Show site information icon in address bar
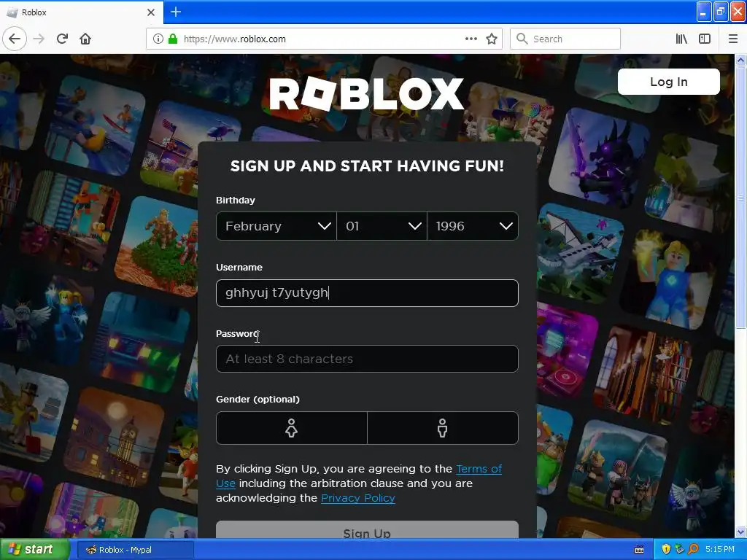This screenshot has width=747, height=560. click(158, 39)
